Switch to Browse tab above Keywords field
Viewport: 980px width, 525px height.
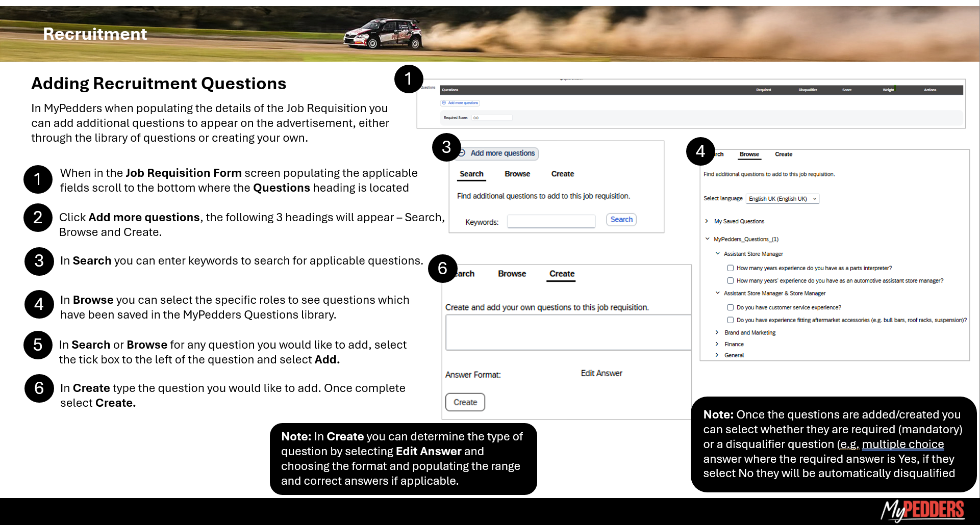click(x=517, y=174)
